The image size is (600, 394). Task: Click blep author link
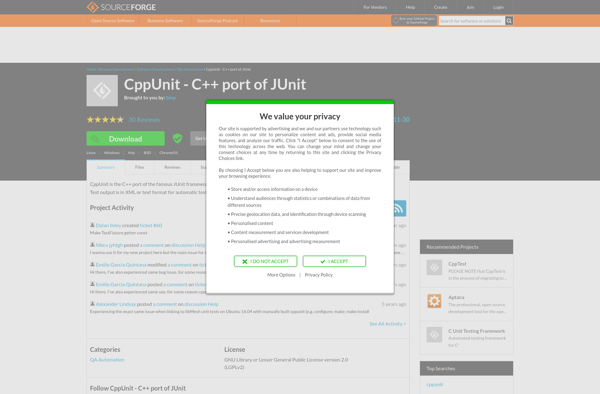[x=171, y=98]
